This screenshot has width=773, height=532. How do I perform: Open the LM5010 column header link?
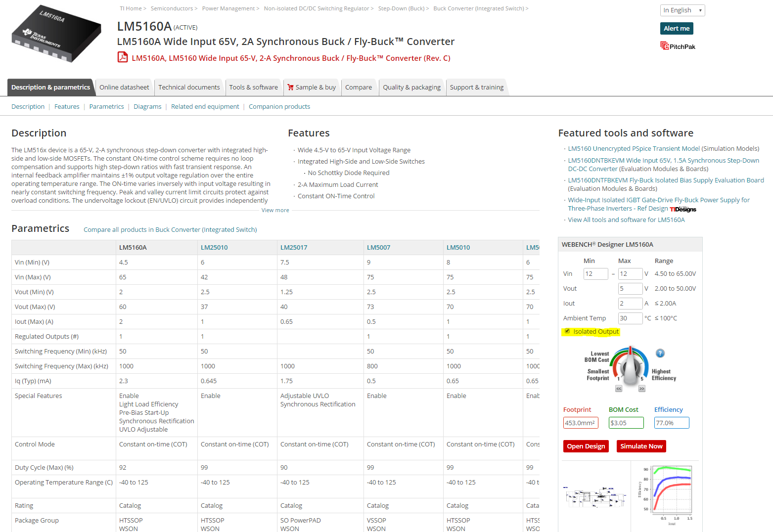click(x=458, y=247)
